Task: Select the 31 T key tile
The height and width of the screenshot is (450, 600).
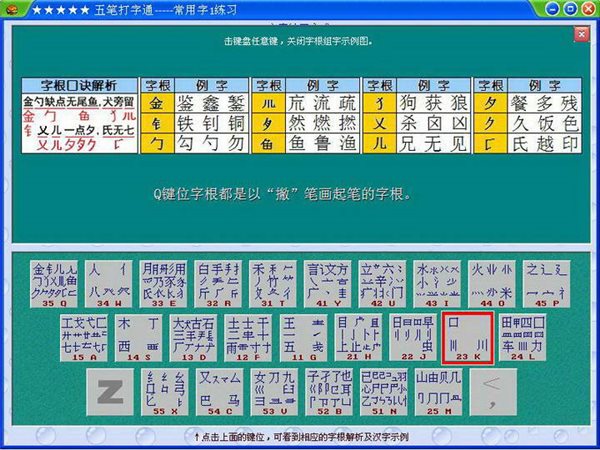Action: click(273, 284)
